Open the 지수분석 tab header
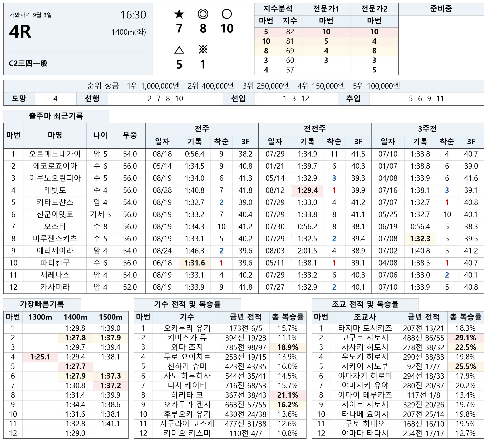 tap(278, 9)
